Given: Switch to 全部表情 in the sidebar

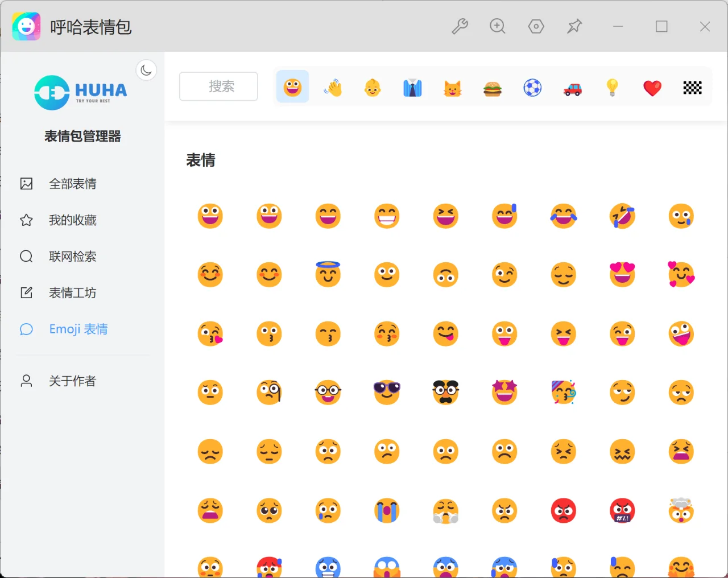Looking at the screenshot, I should pos(73,183).
